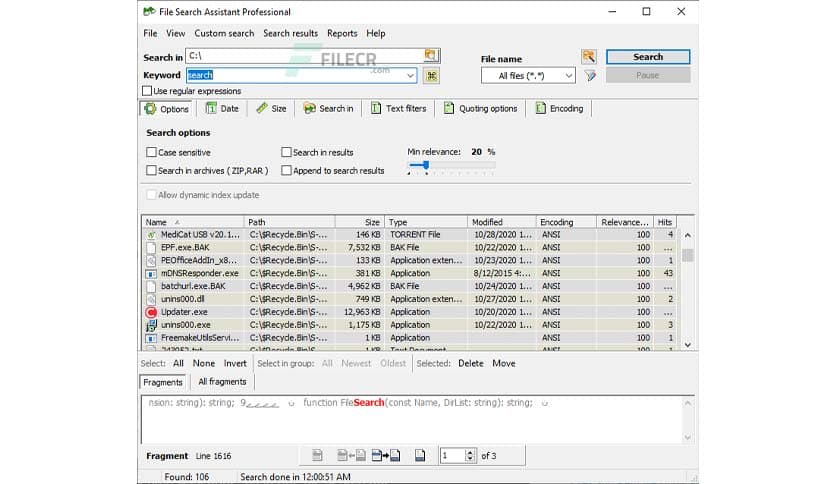Select All results link
Screen dimensions: 836x484
pyautogui.click(x=178, y=364)
